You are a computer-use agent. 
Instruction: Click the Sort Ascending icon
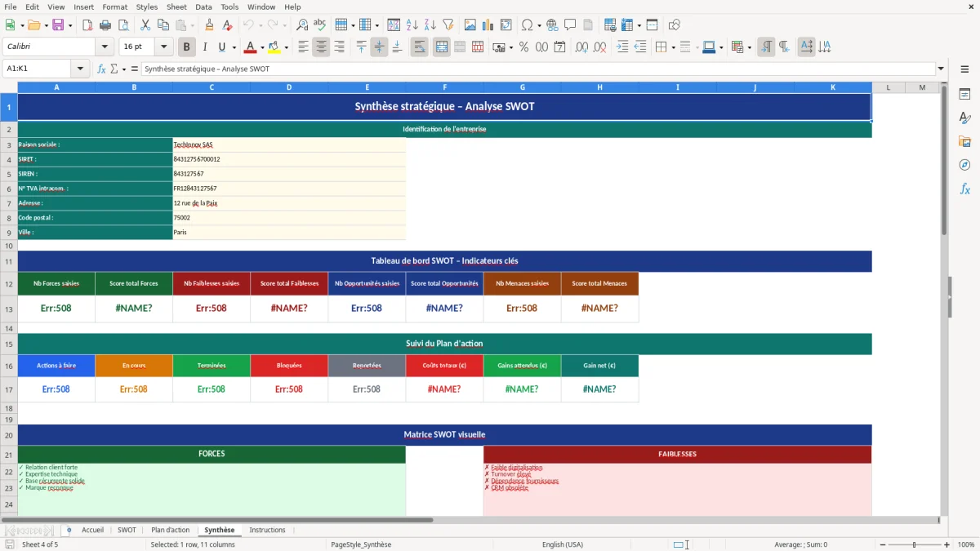(412, 25)
